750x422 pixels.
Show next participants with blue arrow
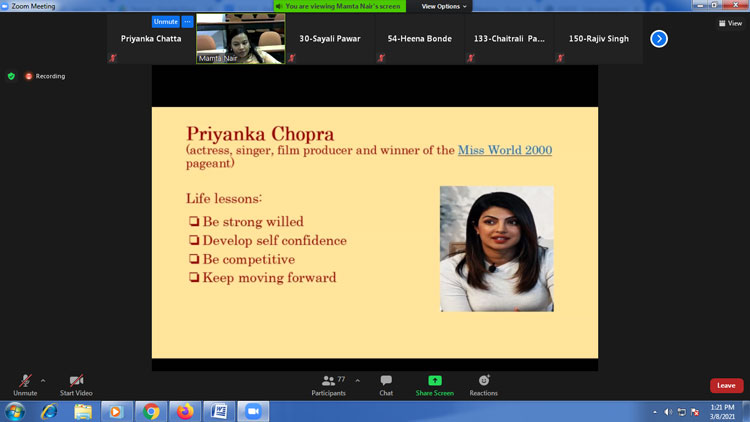click(x=659, y=39)
